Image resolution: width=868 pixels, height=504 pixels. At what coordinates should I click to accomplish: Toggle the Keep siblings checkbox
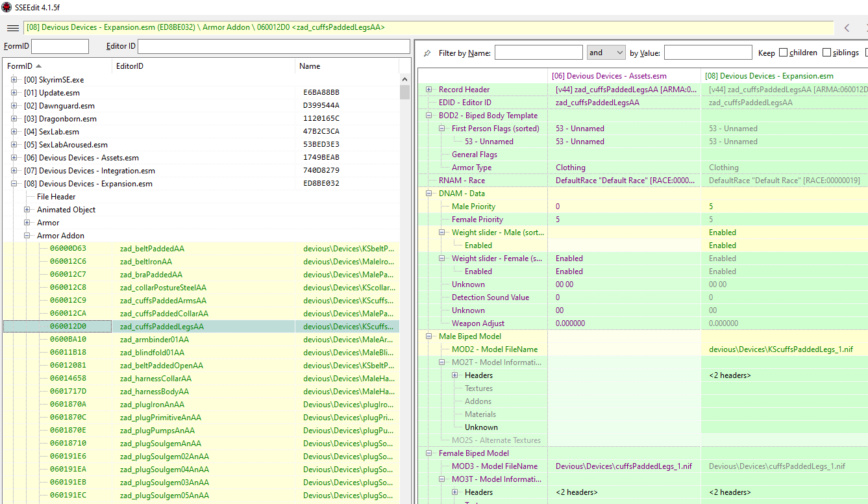pyautogui.click(x=826, y=53)
